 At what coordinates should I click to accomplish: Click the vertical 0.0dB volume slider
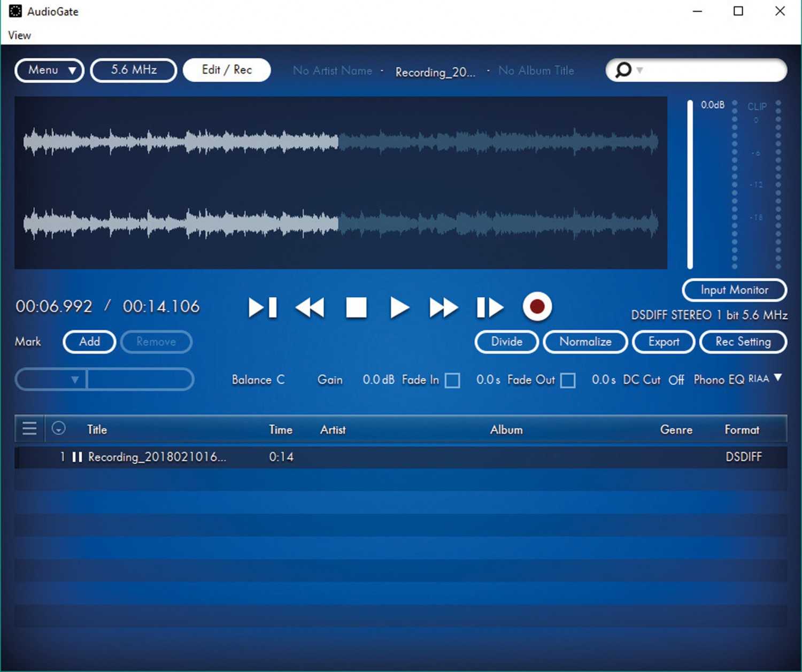tap(690, 184)
